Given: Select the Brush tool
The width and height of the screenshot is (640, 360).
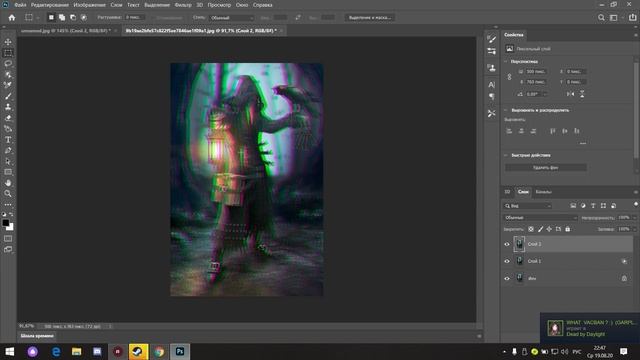Looking at the screenshot, I should 8,96.
